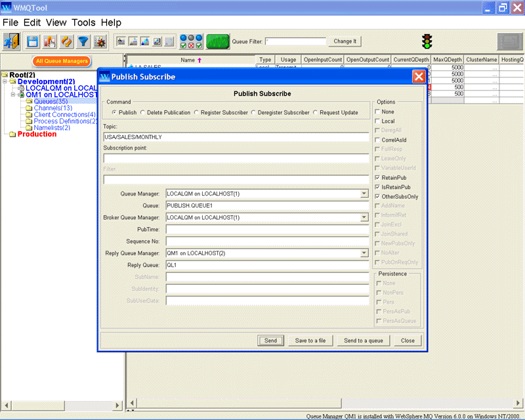This screenshot has height=420, width=525.
Task: Collapse the QM1 on LOCALHOST node
Action: 13,94
